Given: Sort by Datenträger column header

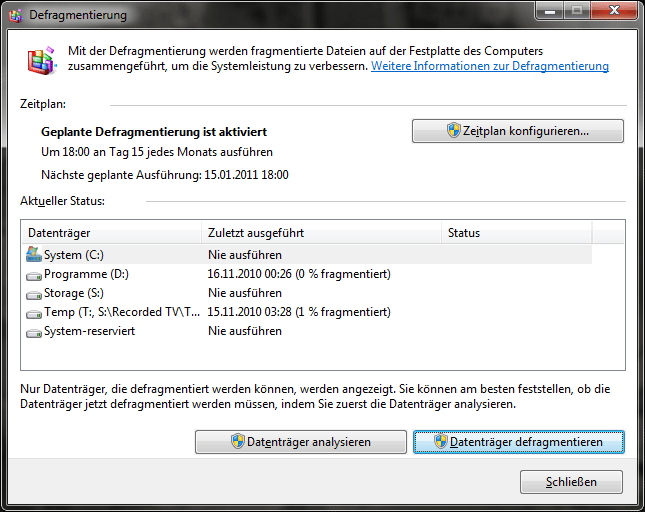Looking at the screenshot, I should [x=111, y=233].
